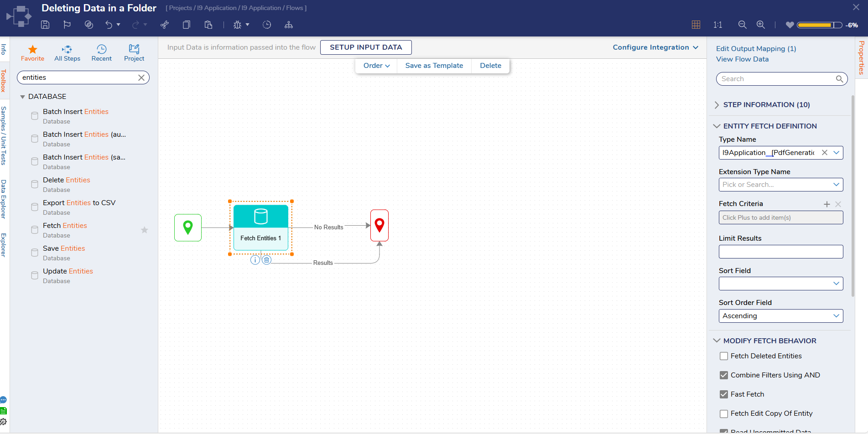Disable the Fast Fetch checkbox
Screen dimensions: 868x434
pyautogui.click(x=724, y=394)
